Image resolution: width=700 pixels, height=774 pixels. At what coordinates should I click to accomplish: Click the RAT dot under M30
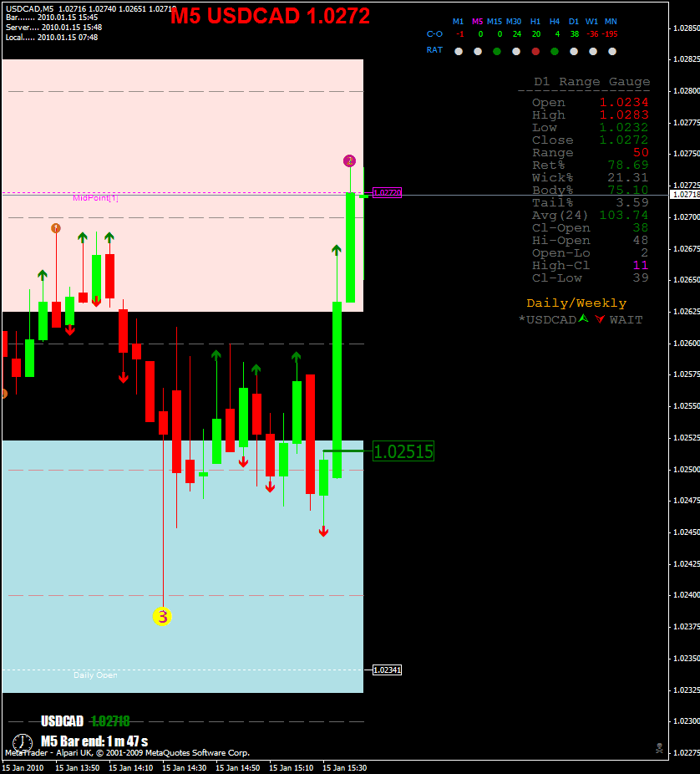click(516, 51)
